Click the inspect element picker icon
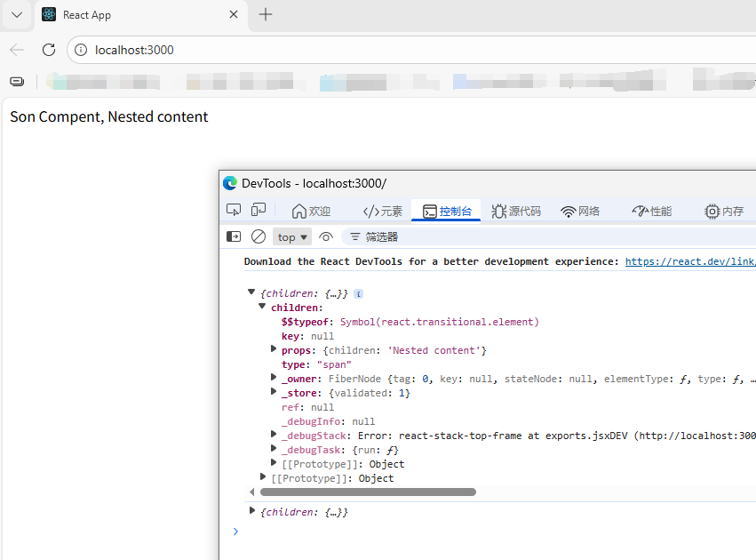 (234, 210)
